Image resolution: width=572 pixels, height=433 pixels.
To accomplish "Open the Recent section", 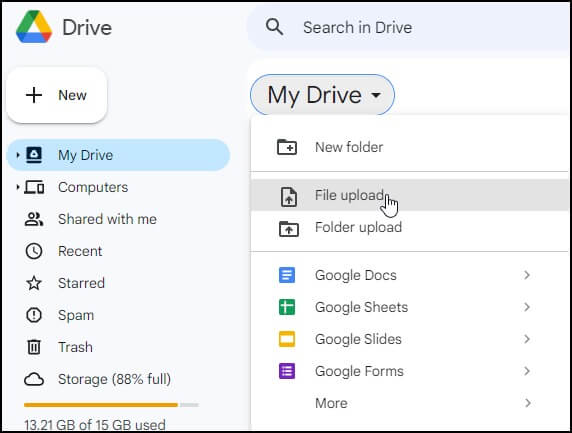I will pyautogui.click(x=118, y=251).
